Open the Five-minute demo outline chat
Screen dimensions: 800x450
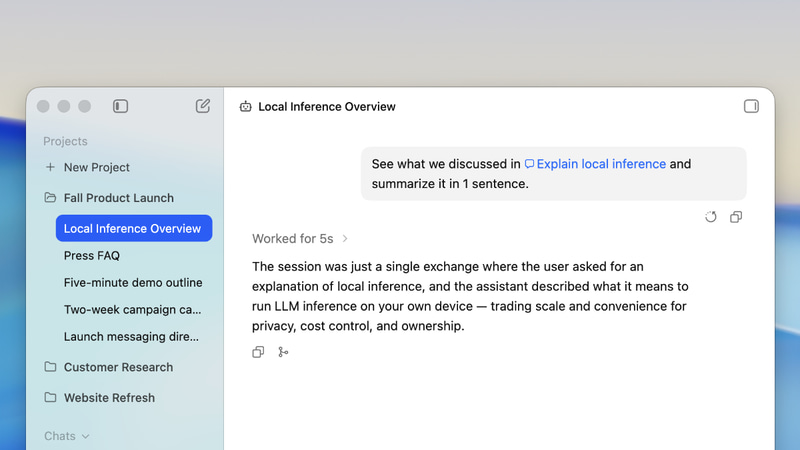pyautogui.click(x=133, y=283)
